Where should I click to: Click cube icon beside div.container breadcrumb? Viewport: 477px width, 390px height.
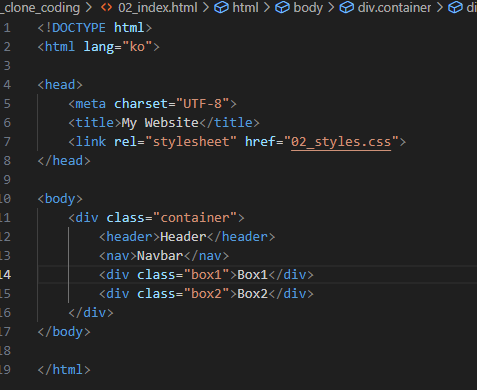347,7
